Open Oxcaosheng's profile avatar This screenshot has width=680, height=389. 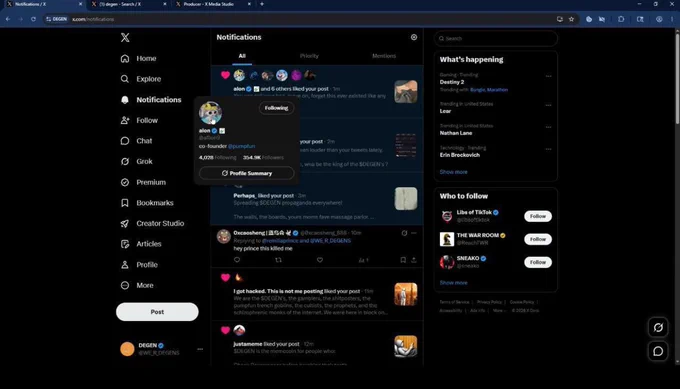point(224,236)
